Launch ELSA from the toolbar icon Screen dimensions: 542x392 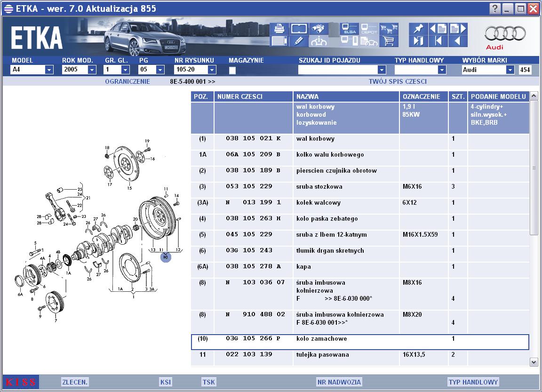coord(349,29)
